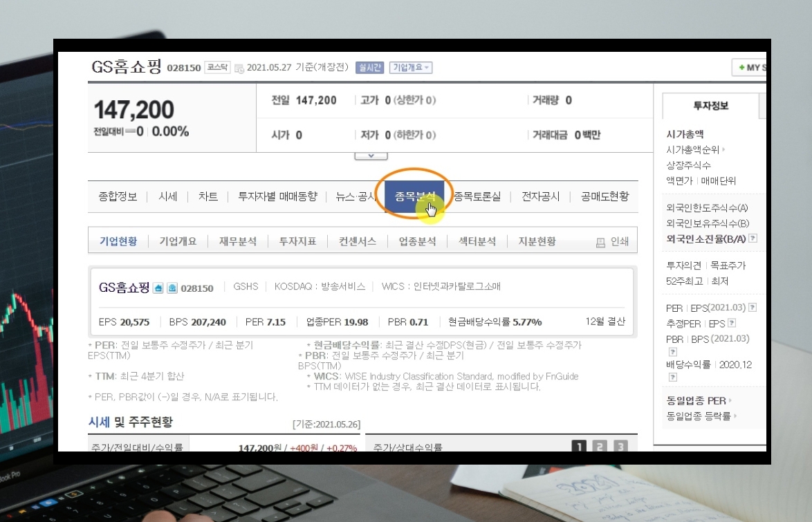The image size is (812, 522).
Task: Select chart page 2 button
Action: click(600, 446)
